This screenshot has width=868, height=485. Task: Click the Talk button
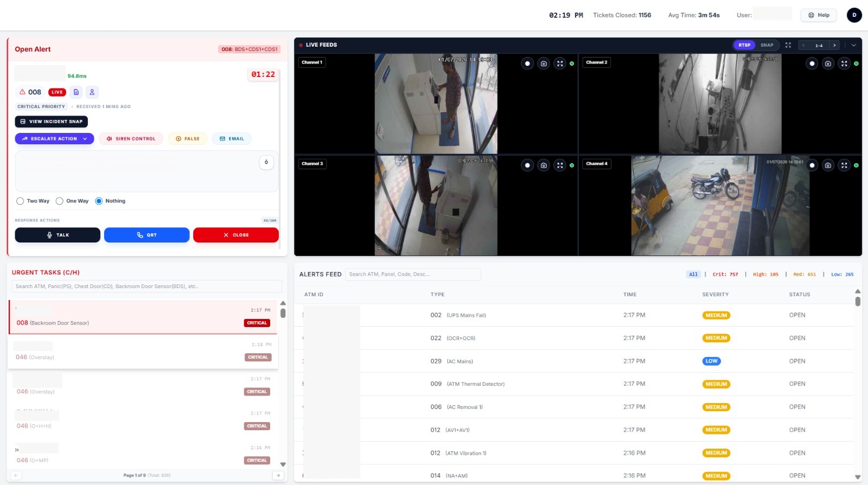coord(58,235)
